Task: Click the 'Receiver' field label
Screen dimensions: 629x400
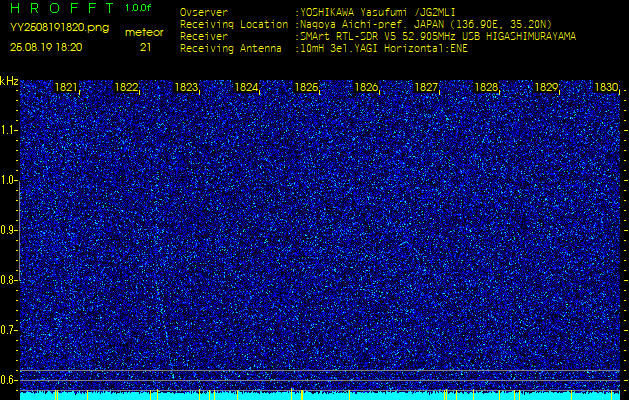Action: (x=204, y=37)
